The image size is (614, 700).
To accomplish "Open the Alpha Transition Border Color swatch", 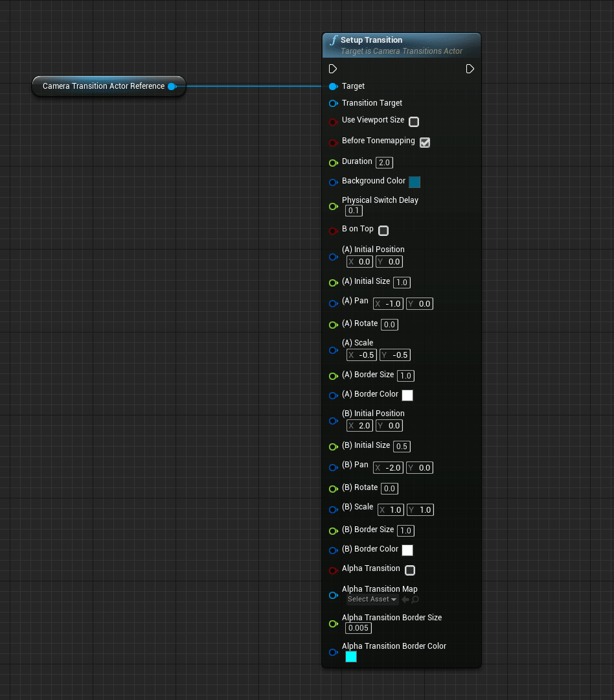I will coord(351,657).
